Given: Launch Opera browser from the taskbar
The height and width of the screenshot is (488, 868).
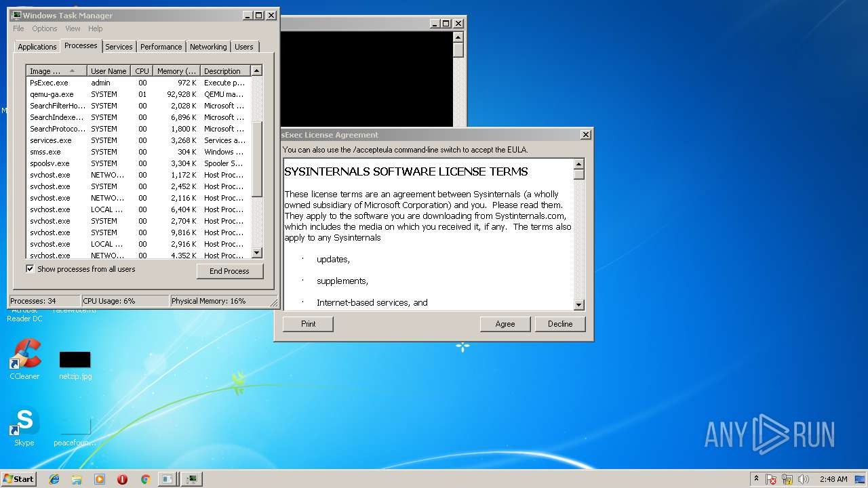Looking at the screenshot, I should (x=122, y=479).
